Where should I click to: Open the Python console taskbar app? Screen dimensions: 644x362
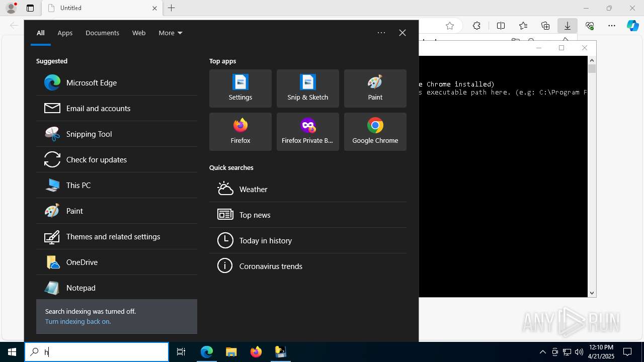281,352
